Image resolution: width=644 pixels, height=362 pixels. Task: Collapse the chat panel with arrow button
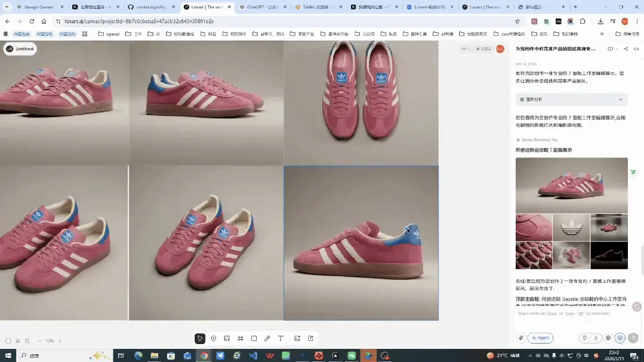[x=636, y=49]
